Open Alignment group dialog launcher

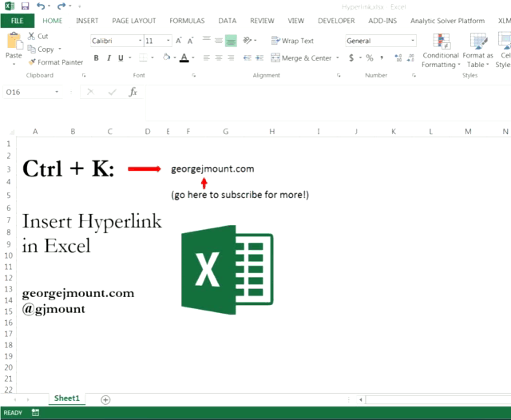[x=339, y=75]
